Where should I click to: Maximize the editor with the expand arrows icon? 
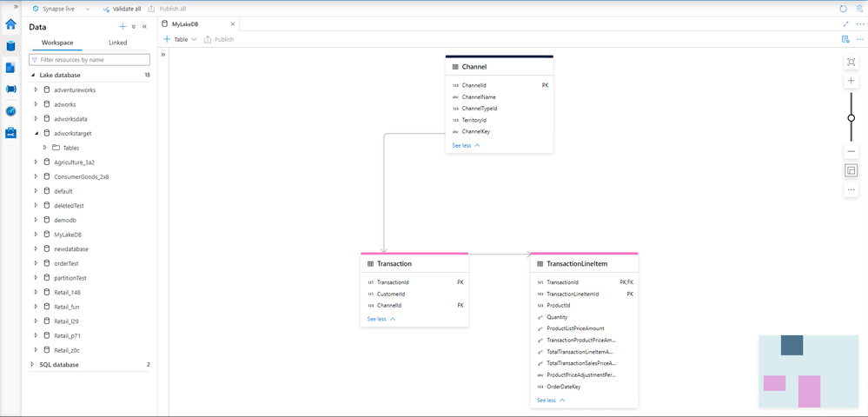[846, 23]
